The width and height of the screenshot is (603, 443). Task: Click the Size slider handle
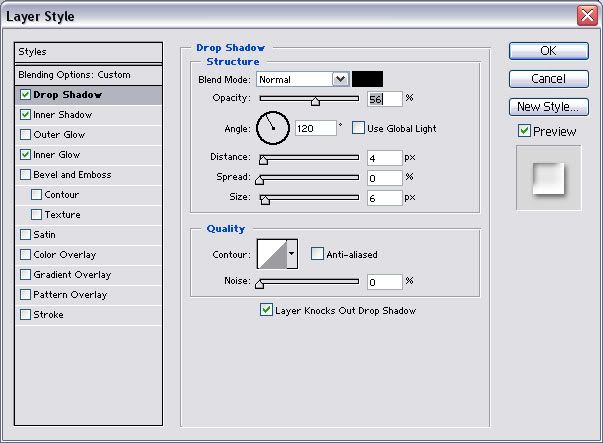pos(265,200)
